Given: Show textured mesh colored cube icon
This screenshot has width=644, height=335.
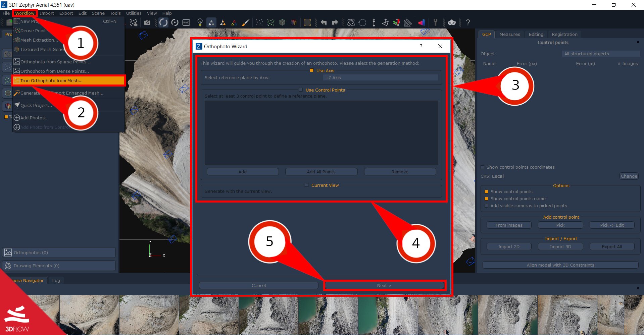Looking at the screenshot, I should 294,22.
